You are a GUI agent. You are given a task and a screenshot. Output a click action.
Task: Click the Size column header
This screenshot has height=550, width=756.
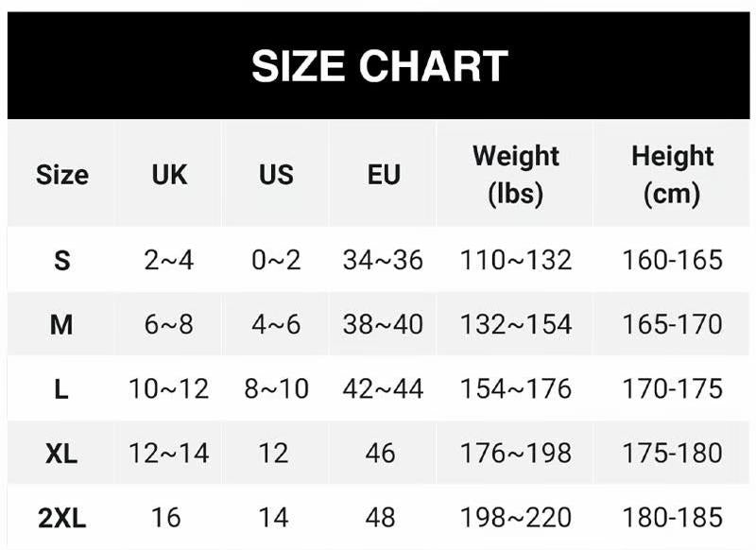(62, 175)
